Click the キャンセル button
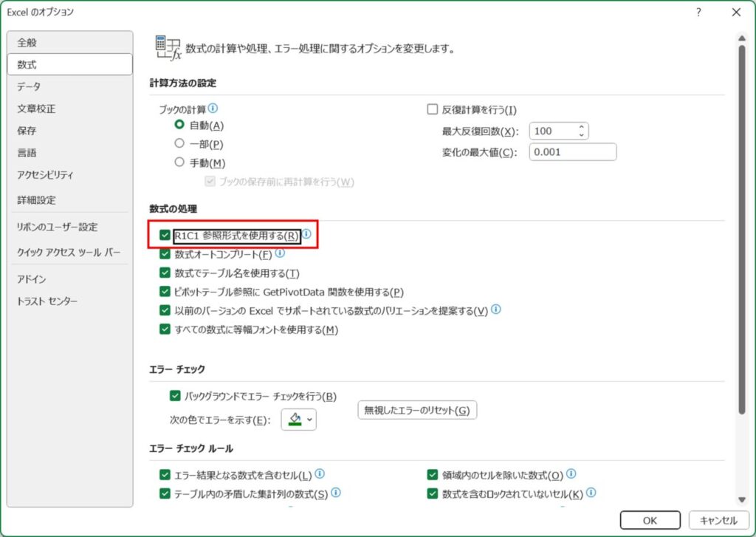Screen dimensions: 756x537 click(x=718, y=520)
